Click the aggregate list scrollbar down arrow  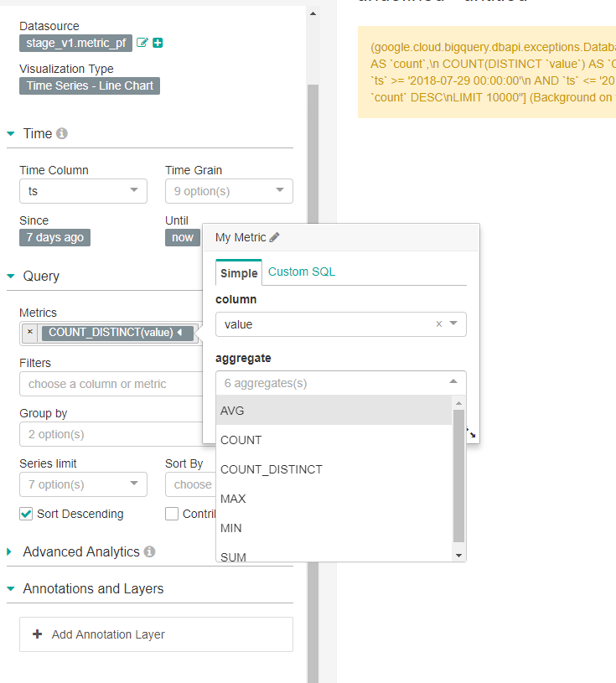pyautogui.click(x=458, y=556)
